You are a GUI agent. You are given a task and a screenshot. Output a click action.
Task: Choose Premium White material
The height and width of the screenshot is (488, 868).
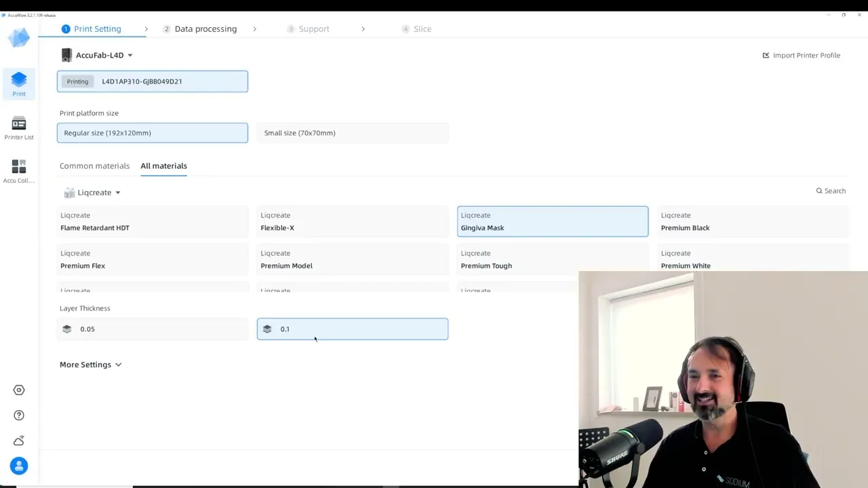(753, 260)
